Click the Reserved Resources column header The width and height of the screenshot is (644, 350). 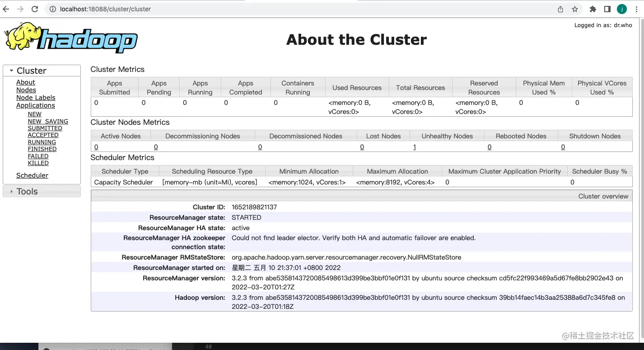click(x=484, y=88)
